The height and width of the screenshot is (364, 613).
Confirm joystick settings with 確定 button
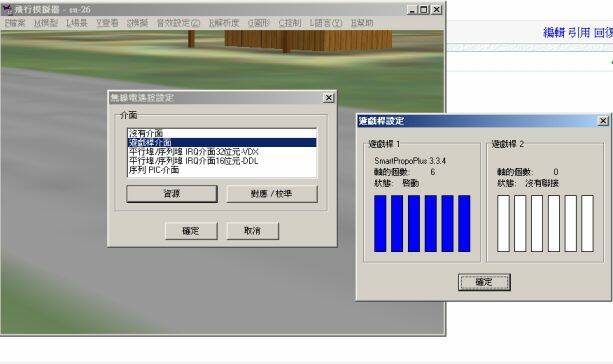[x=484, y=282]
